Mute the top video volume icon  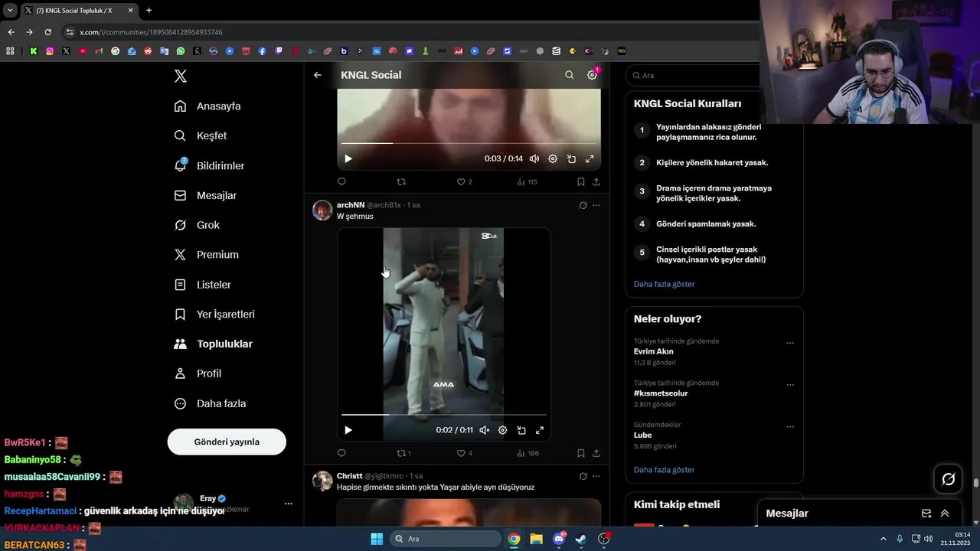point(534,158)
